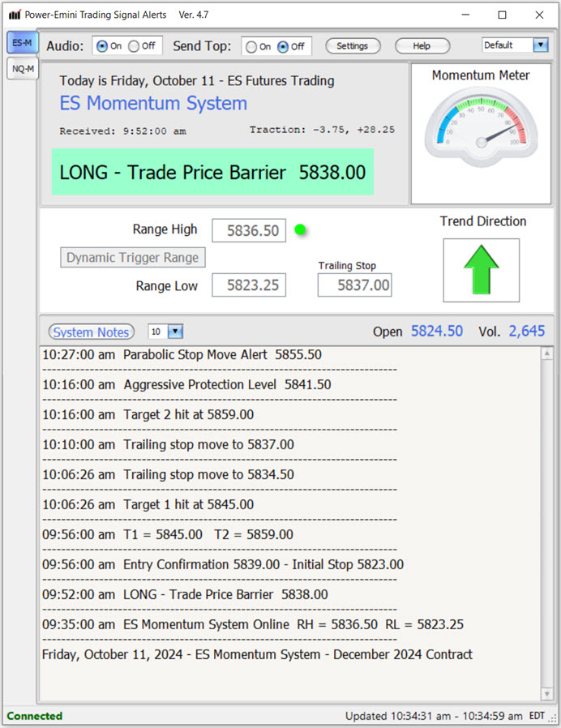The width and height of the screenshot is (561, 728).
Task: Click the System Notes button
Action: 91,332
